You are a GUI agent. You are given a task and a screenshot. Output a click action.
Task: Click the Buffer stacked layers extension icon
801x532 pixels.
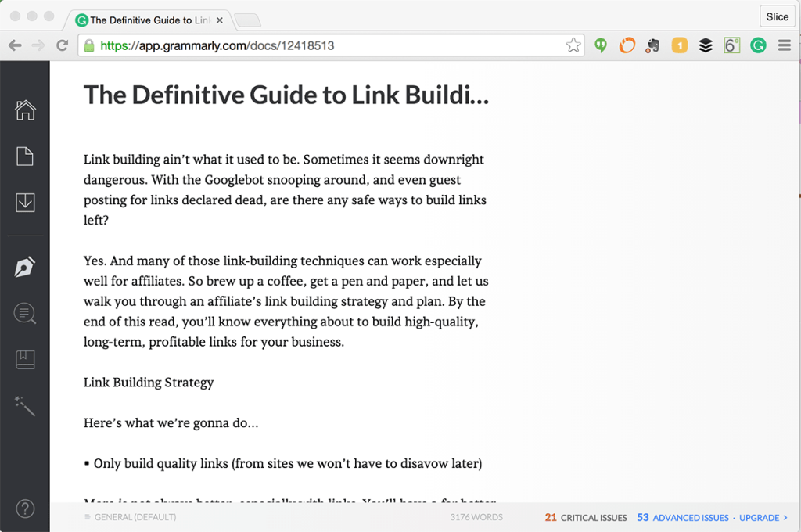point(706,45)
